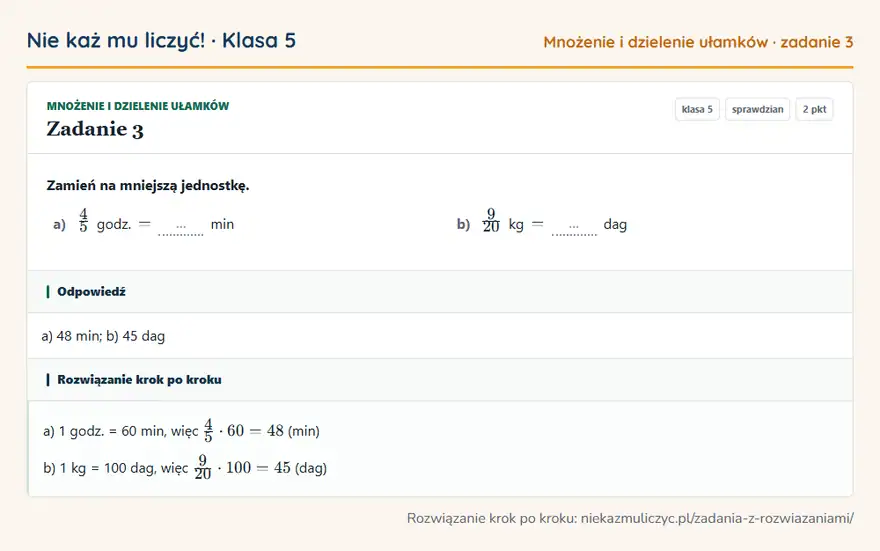The width and height of the screenshot is (880, 551).
Task: Click the solution line 'b) 1 kg = 100 dag'
Action: click(x=185, y=467)
